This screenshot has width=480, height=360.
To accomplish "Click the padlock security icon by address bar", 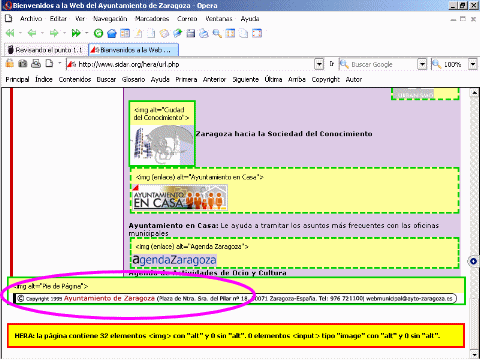I will (x=10, y=63).
